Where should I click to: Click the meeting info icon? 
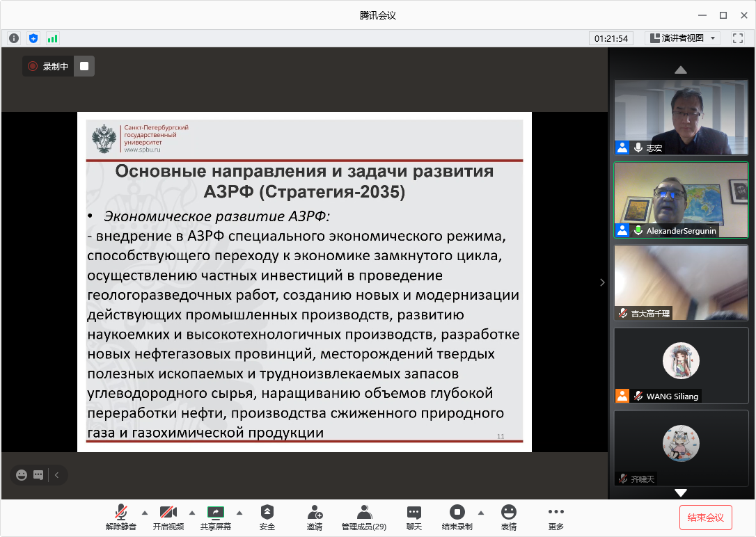tap(14, 38)
